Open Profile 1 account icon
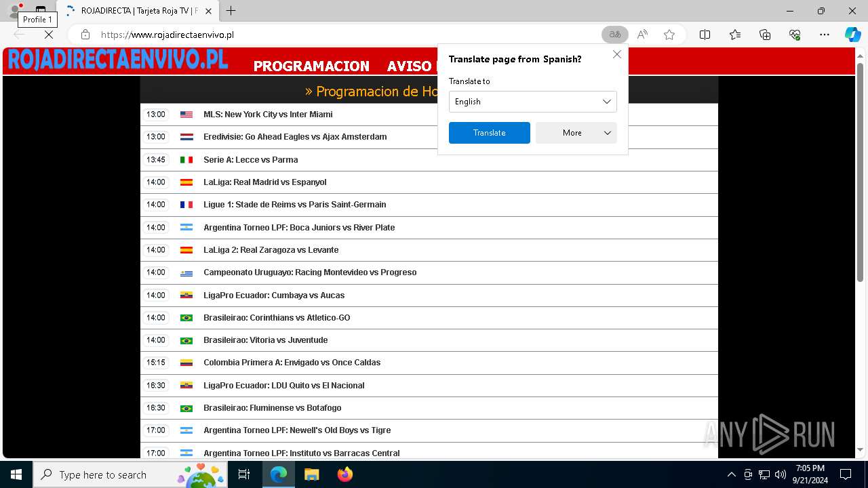 coord(14,11)
